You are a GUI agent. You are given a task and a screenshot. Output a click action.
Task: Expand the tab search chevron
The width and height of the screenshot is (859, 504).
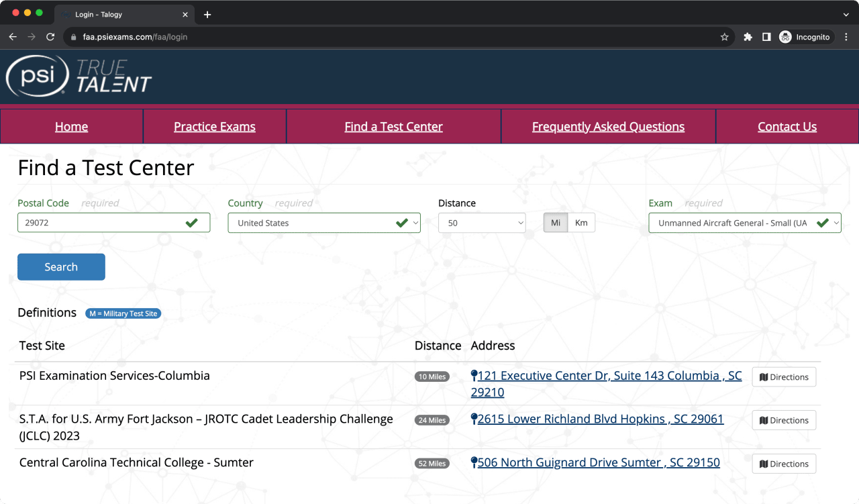tap(846, 14)
